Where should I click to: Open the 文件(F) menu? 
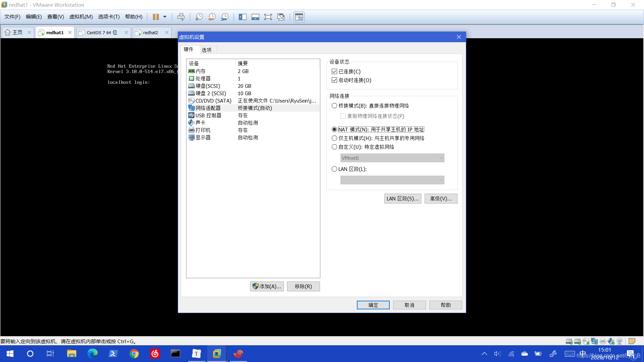pyautogui.click(x=12, y=17)
